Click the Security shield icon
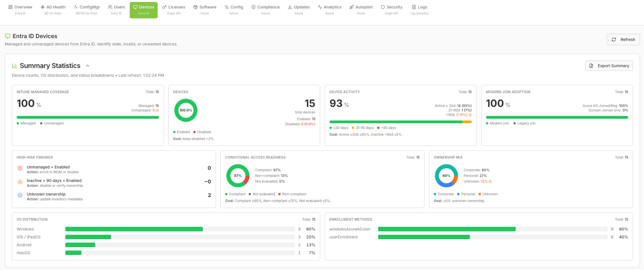The height and width of the screenshot is (270, 644). click(383, 7)
